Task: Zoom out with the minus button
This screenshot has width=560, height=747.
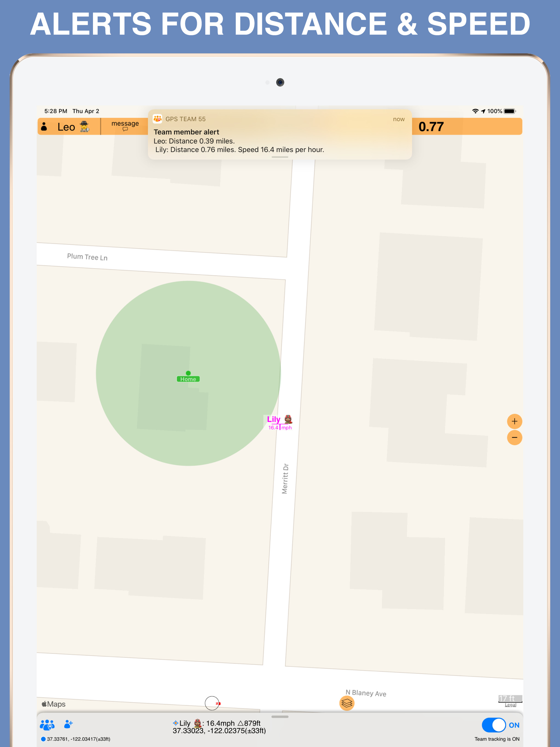Action: pos(514,438)
